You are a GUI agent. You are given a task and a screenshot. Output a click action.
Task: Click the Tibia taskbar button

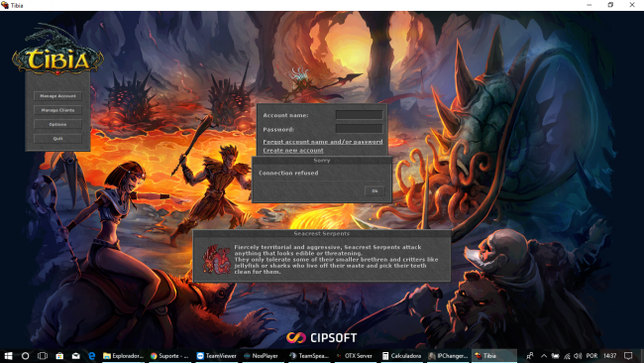tap(493, 356)
